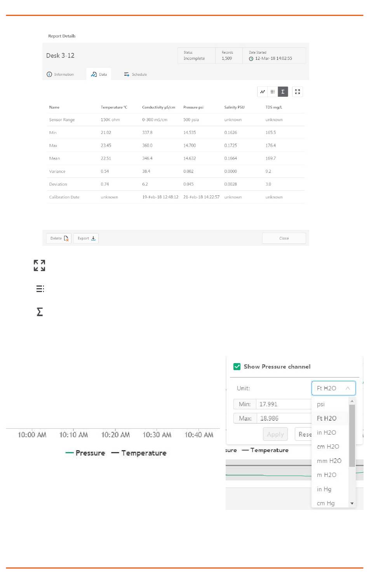Uncheck Show Pressure channel checkbox
This screenshot has width=369, height=588.
pyautogui.click(x=237, y=367)
